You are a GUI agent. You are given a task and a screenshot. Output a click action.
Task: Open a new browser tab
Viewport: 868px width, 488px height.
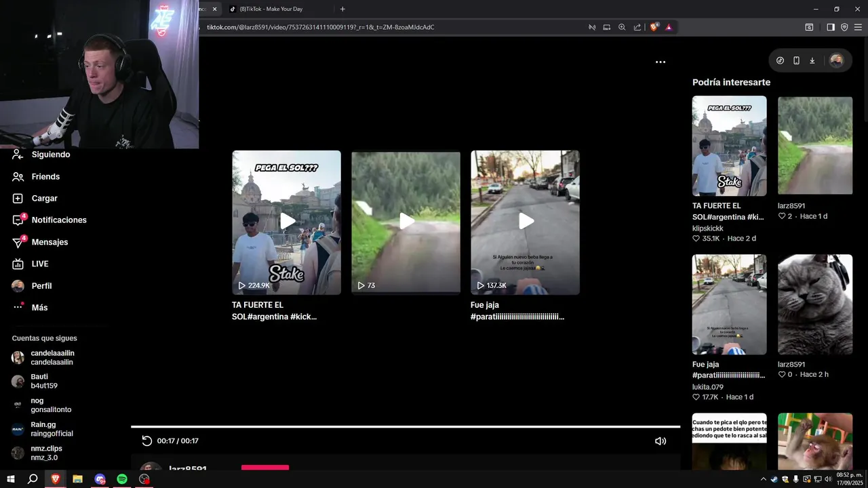coord(342,9)
